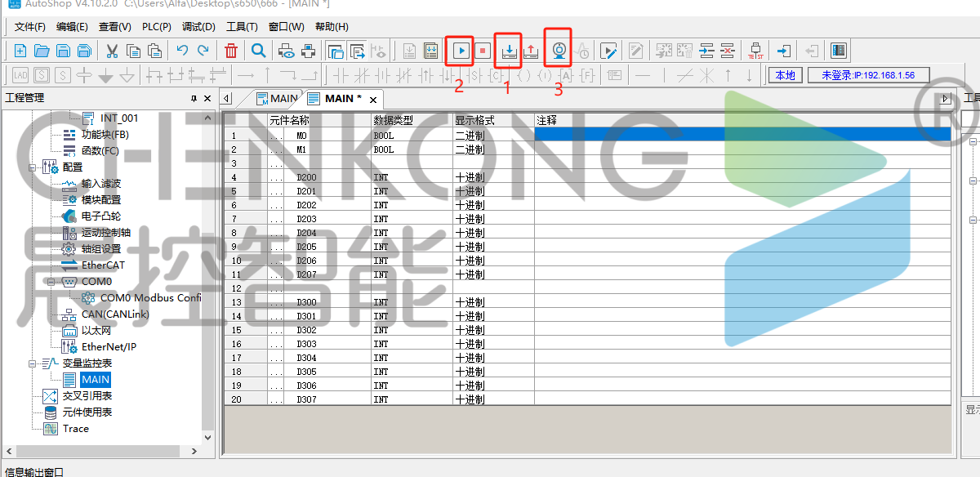Click the Paste clipboard icon
The height and width of the screenshot is (477, 980).
click(x=154, y=51)
